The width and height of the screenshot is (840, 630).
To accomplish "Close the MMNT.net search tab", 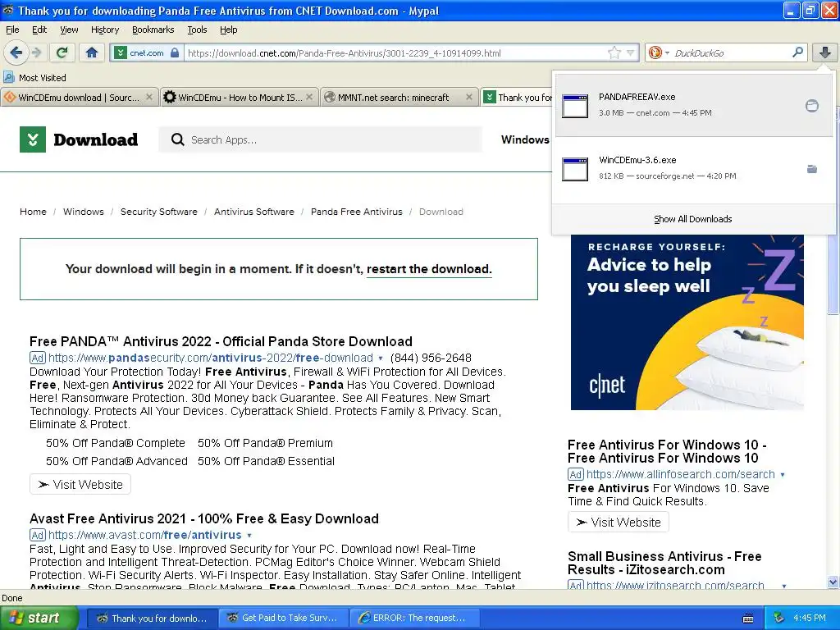I will (469, 97).
